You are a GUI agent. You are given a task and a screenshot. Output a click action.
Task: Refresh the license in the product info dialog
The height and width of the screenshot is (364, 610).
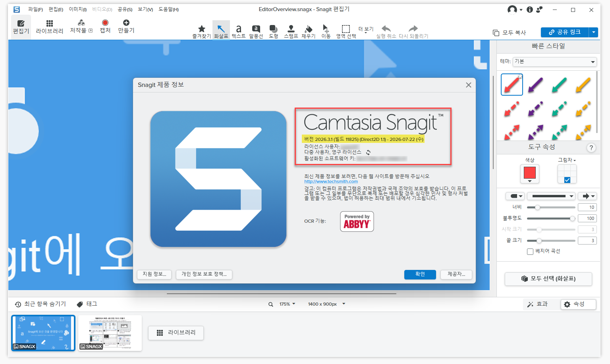coord(368,152)
